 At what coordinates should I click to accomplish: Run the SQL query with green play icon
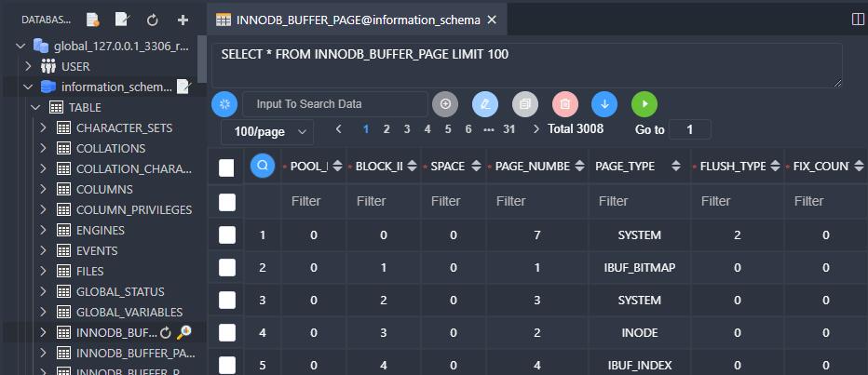point(644,104)
